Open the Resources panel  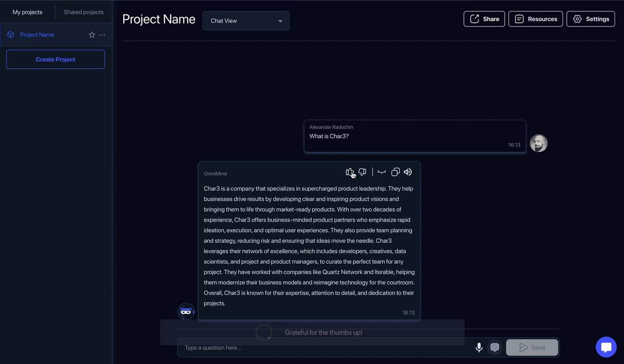click(x=536, y=19)
